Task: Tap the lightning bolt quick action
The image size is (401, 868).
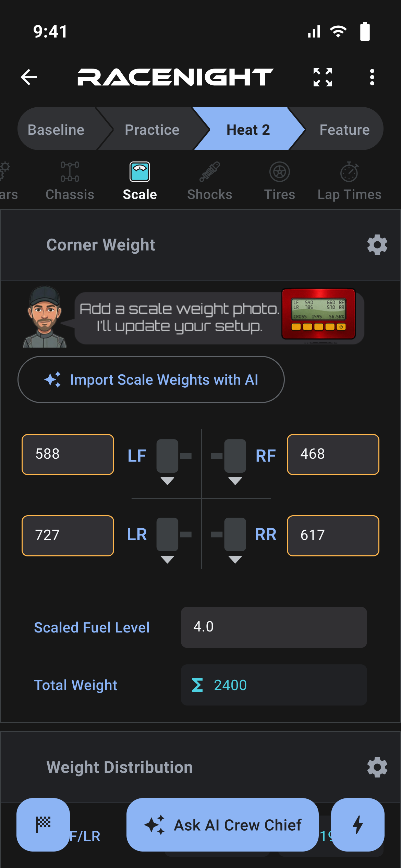Action: point(357,824)
